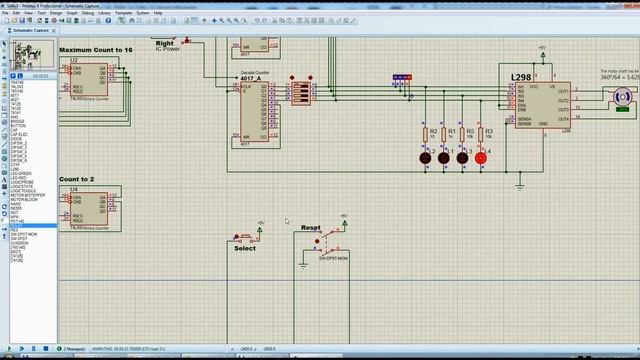This screenshot has height=360, width=640.
Task: Click the Open Project folder icon
Action: 14,20
